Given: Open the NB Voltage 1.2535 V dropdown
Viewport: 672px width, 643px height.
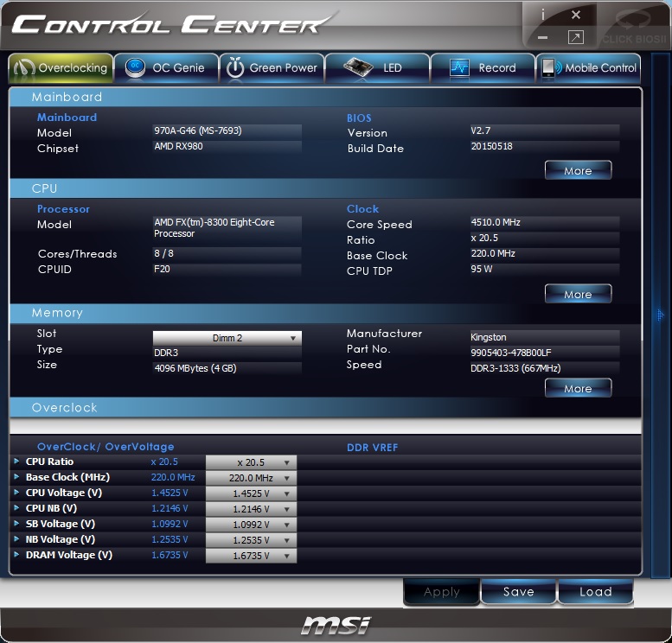Looking at the screenshot, I should point(251,540).
